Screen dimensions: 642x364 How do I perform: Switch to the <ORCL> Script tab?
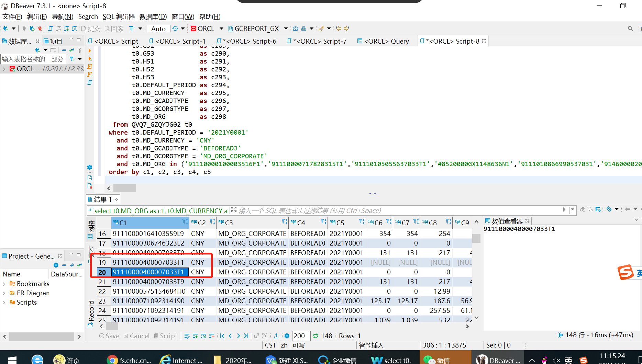(113, 41)
